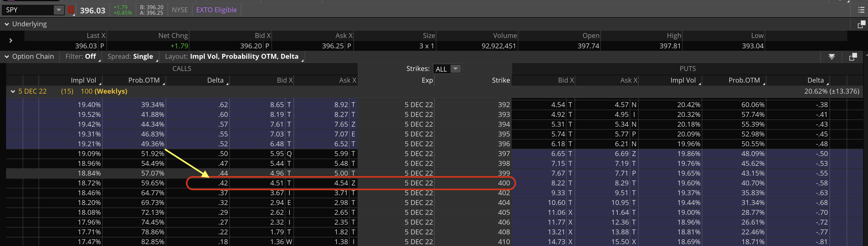Open the Layout selector menu
The width and height of the screenshot is (868, 246).
click(232, 57)
